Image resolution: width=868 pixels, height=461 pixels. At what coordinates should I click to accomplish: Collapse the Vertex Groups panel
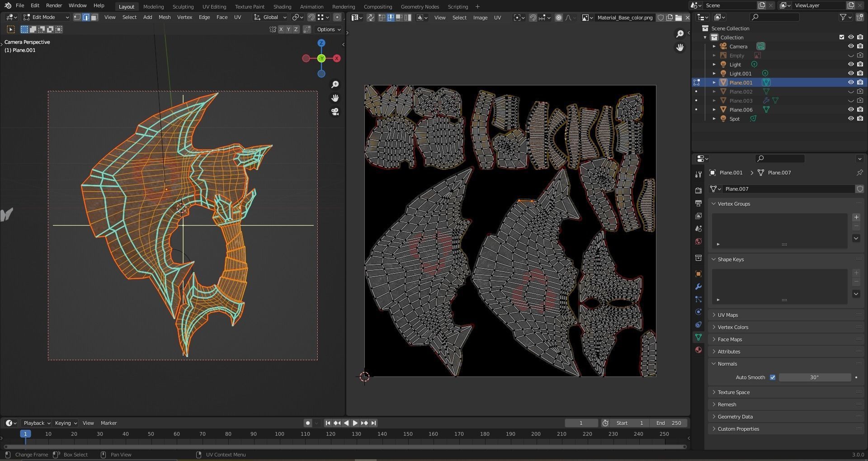click(x=733, y=204)
